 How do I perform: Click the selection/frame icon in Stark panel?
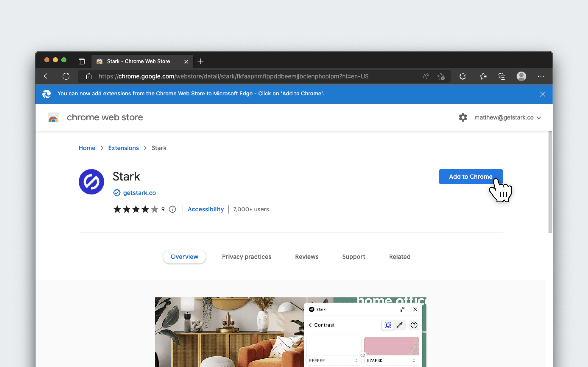(x=387, y=325)
